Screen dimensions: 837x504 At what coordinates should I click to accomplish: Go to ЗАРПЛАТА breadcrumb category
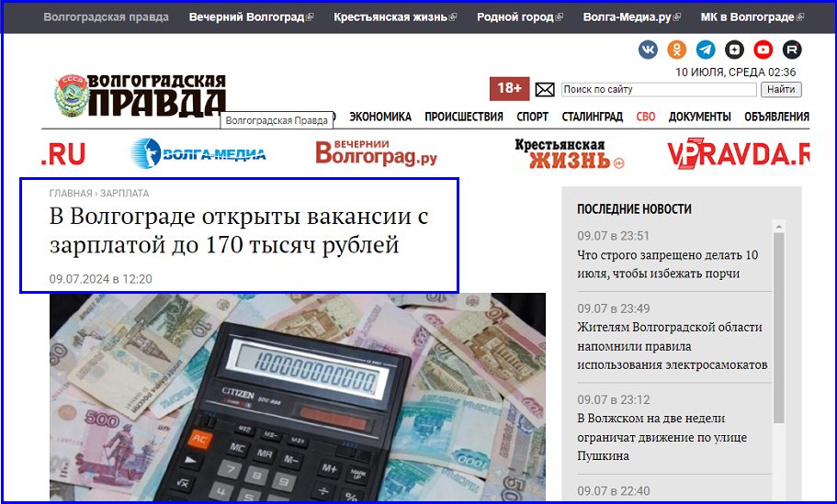[124, 193]
